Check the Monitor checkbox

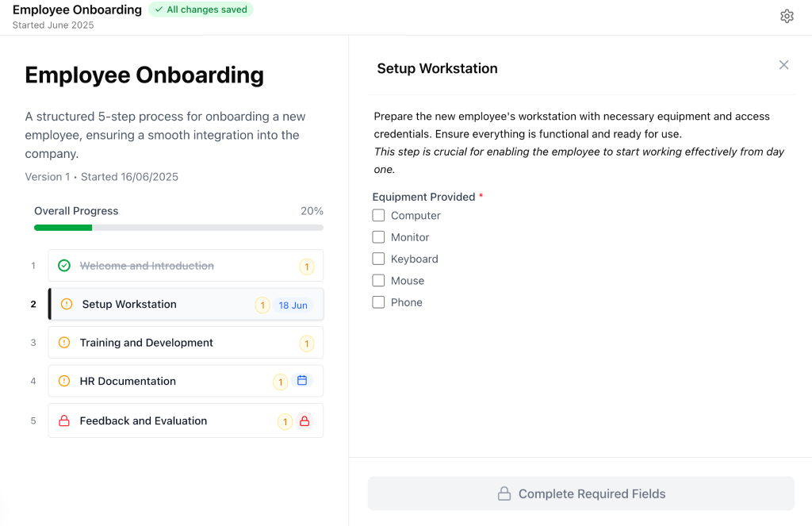click(379, 237)
